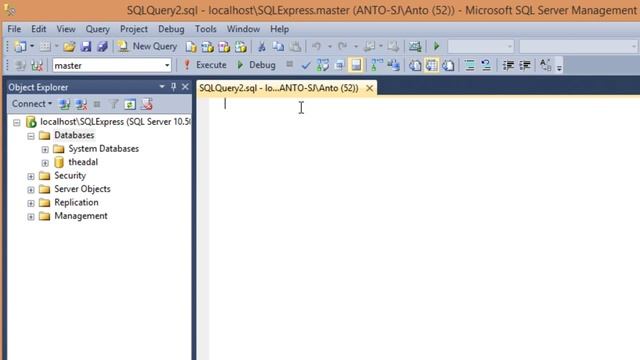Click the Analysis Services MDX Query icon
Screen dimensions: 640x360
point(207,47)
